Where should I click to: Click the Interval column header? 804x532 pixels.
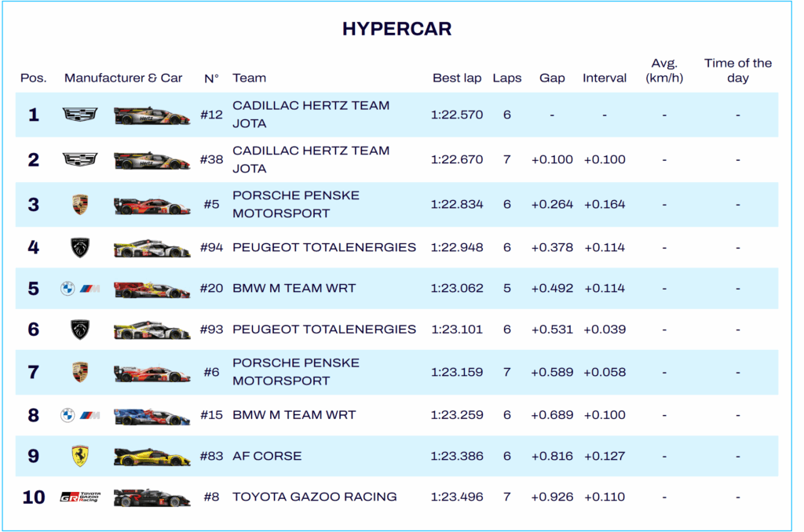pyautogui.click(x=605, y=78)
